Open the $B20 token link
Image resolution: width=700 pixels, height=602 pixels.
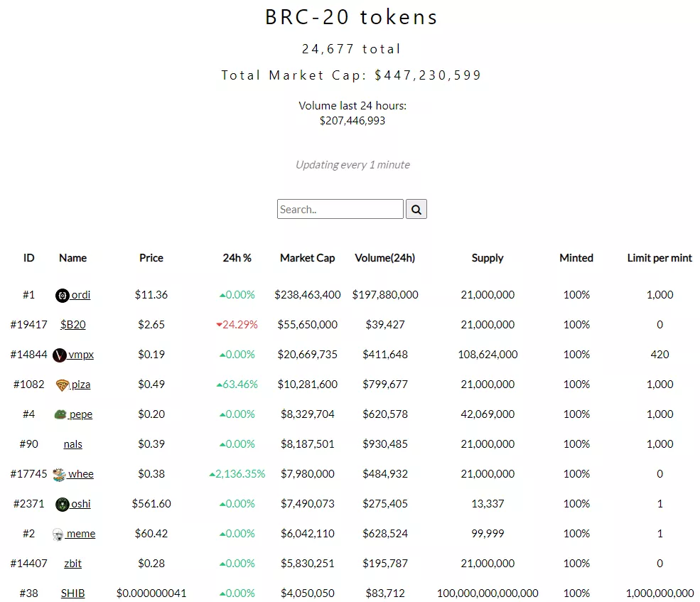pos(72,325)
